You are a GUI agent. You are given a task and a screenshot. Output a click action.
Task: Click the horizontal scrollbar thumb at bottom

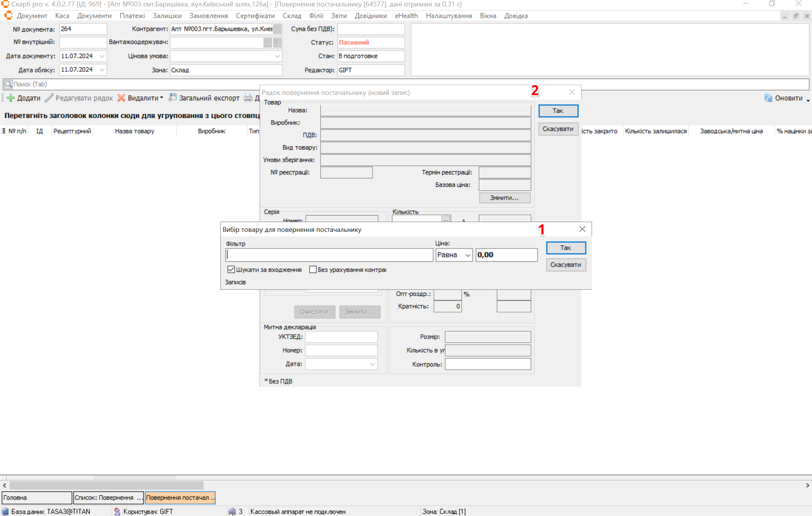106,486
